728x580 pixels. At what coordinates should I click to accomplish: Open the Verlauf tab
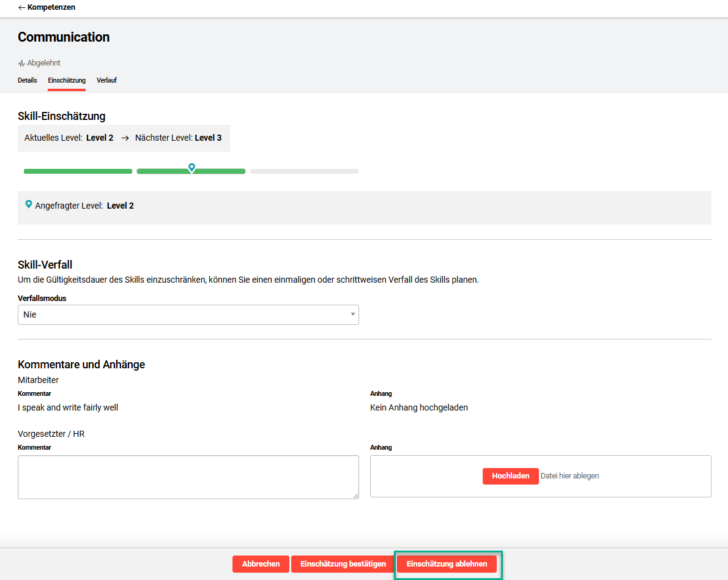tap(106, 80)
